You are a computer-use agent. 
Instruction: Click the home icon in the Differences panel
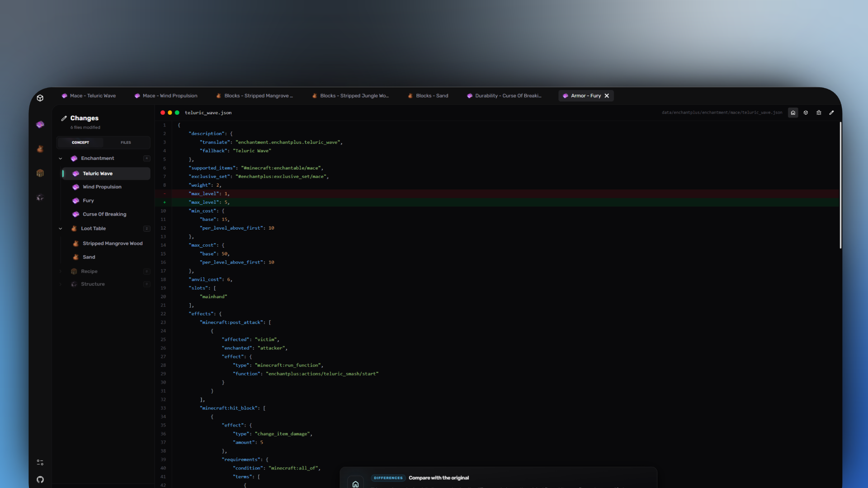click(x=355, y=484)
